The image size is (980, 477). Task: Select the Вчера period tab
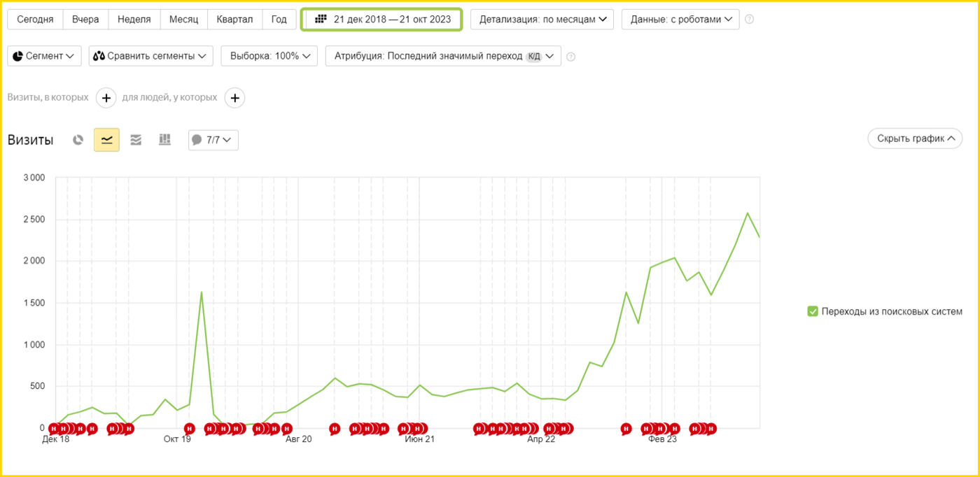tap(85, 20)
